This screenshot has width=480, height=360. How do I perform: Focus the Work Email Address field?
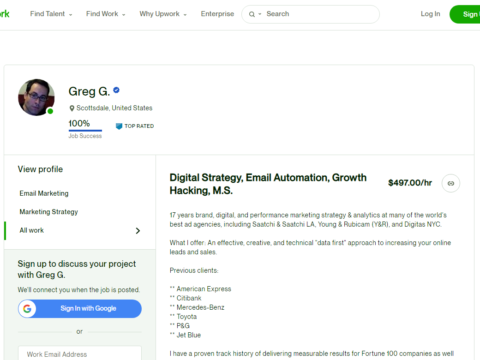[80, 353]
